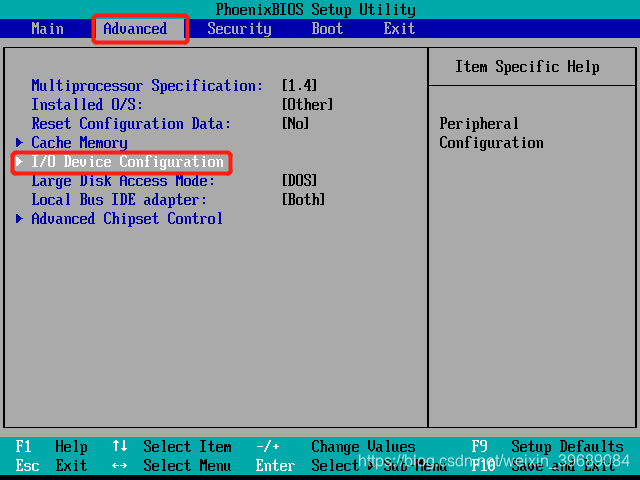Go to the Exit menu tab

399,29
